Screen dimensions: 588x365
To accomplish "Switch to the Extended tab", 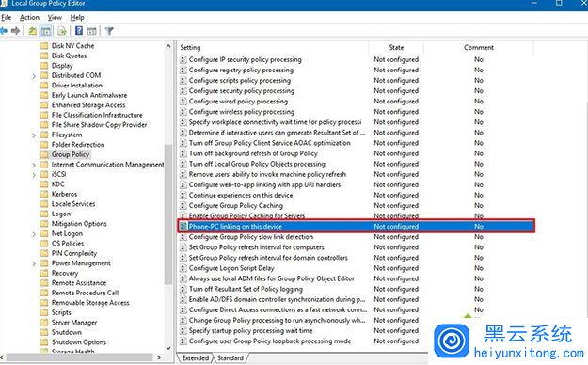I will tap(195, 357).
